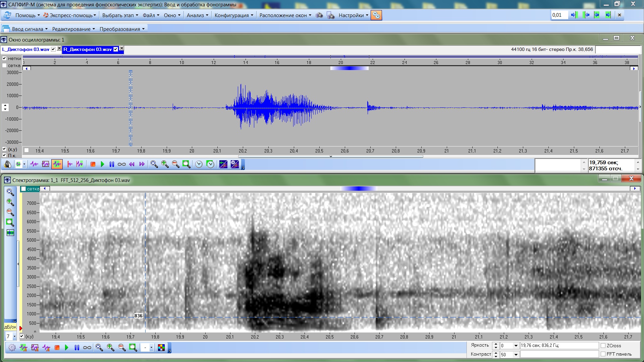Enable ZCross checkbox
Image resolution: width=644 pixels, height=362 pixels.
[603, 346]
